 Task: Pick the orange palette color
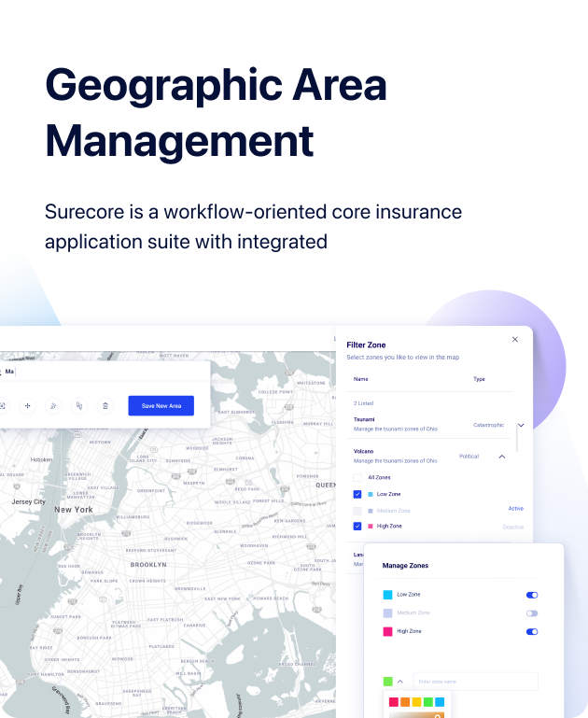pos(405,702)
